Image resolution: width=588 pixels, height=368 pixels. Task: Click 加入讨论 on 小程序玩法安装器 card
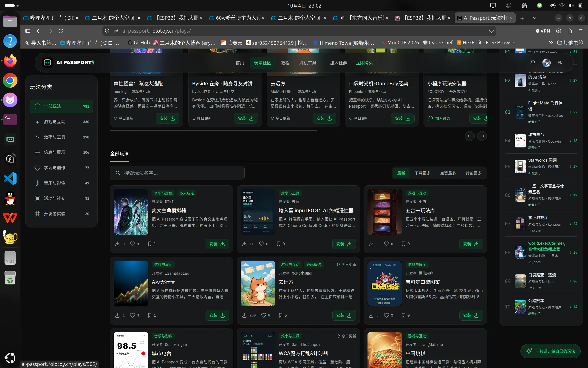click(439, 118)
